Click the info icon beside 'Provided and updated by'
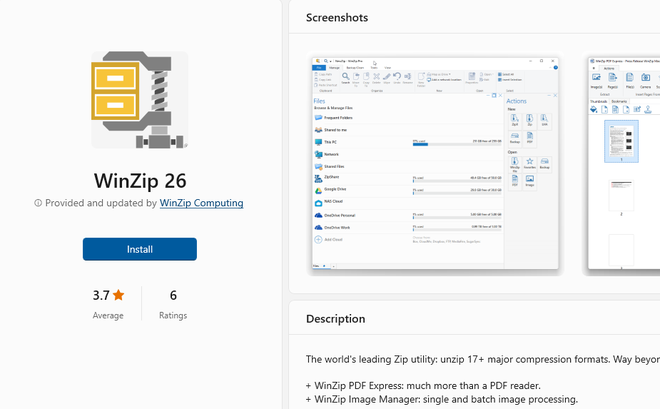660x409 pixels. [x=38, y=203]
